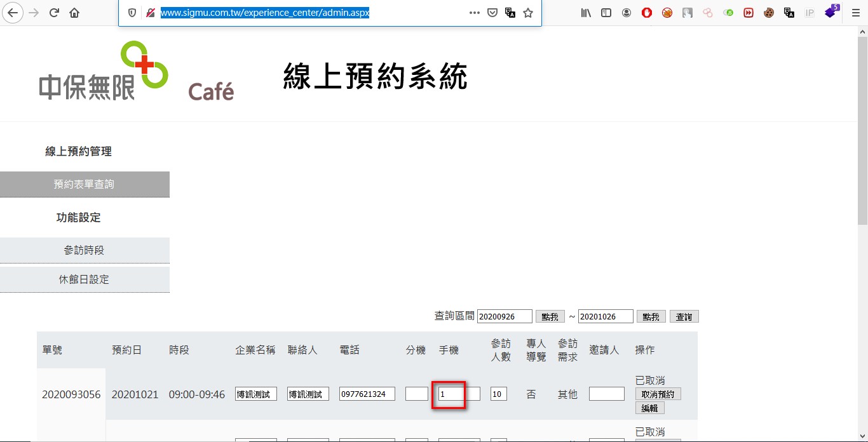
Task: Click the 電話 column header
Action: coord(349,350)
